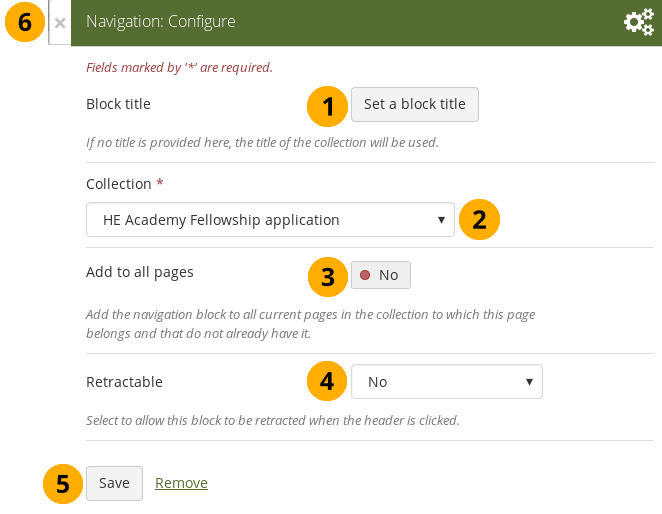Click the orange number 2 badge
662x514 pixels.
[480, 220]
